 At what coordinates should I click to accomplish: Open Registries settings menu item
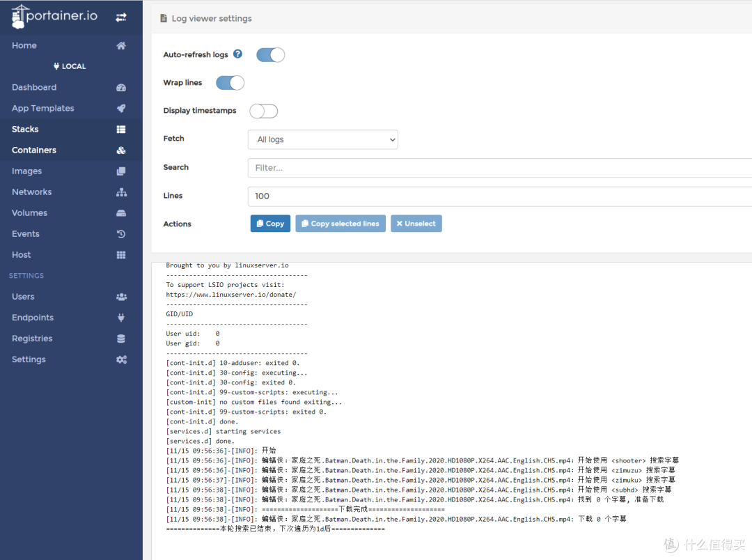click(71, 339)
